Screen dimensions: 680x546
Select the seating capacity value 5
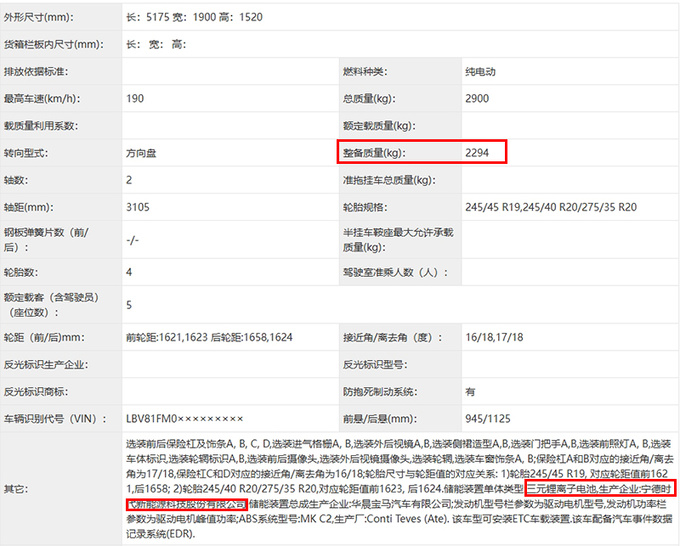(129, 305)
